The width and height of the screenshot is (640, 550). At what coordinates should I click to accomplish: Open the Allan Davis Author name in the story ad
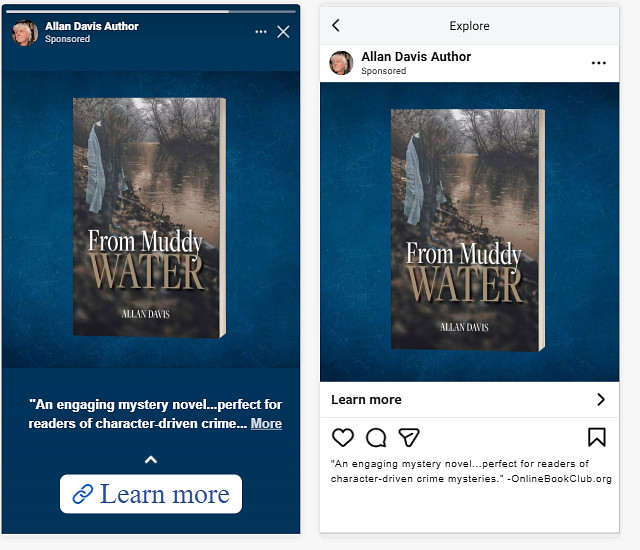[x=92, y=26]
